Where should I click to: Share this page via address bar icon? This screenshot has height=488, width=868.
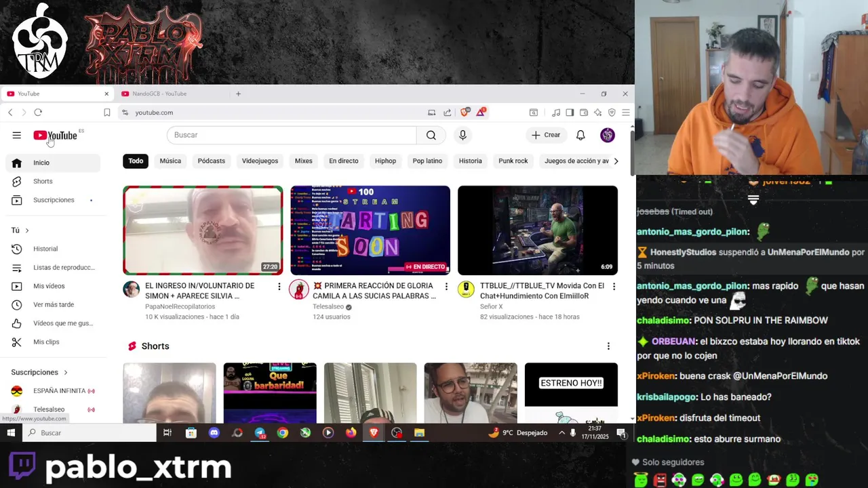coord(448,113)
